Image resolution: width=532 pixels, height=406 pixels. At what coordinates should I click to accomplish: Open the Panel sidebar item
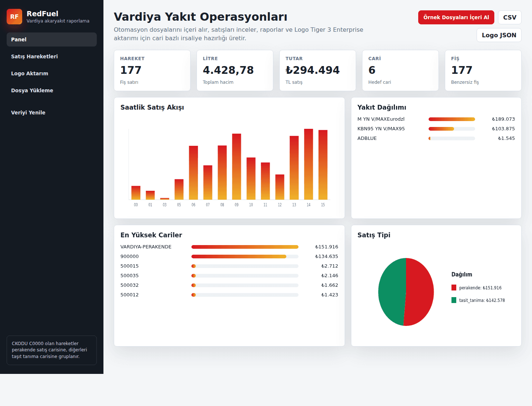[x=52, y=39]
